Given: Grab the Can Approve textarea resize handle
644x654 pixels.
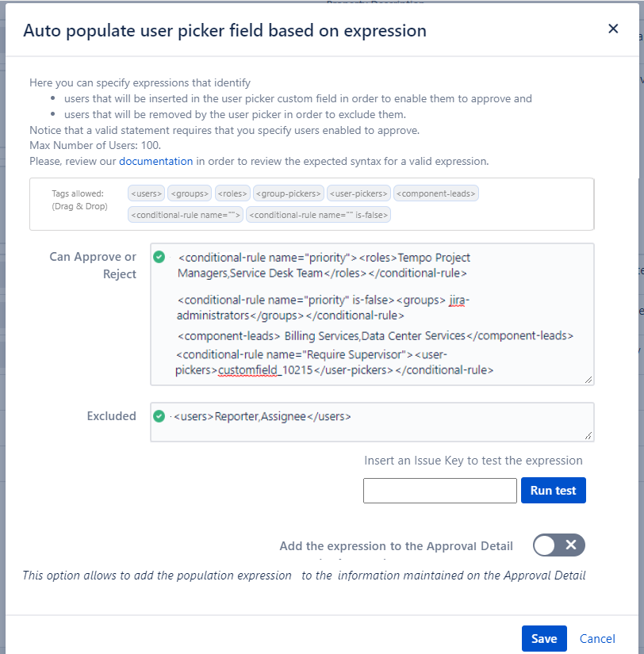Looking at the screenshot, I should [x=588, y=380].
